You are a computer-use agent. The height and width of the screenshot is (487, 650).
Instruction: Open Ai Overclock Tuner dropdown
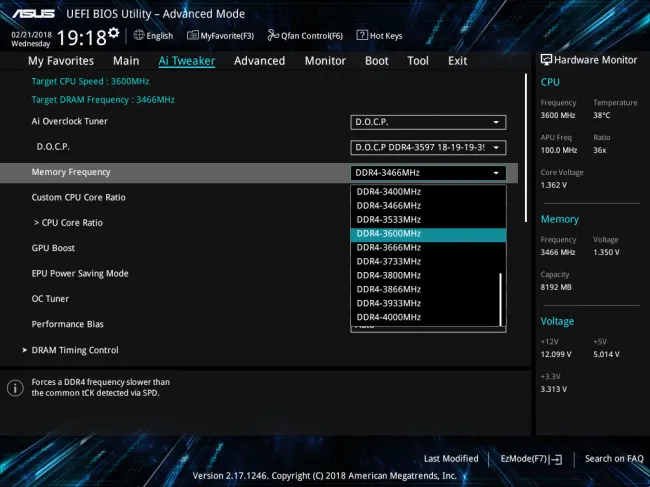coord(428,122)
